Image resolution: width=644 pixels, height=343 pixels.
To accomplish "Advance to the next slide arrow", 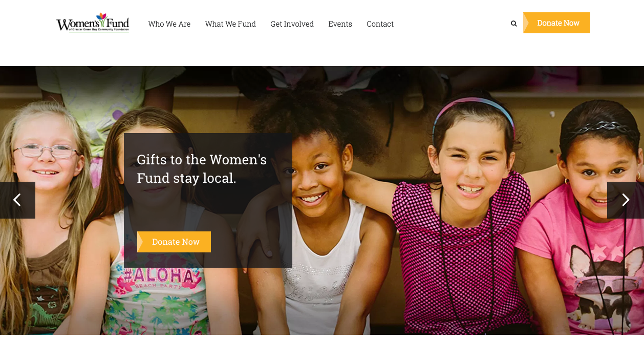I will coord(626,200).
